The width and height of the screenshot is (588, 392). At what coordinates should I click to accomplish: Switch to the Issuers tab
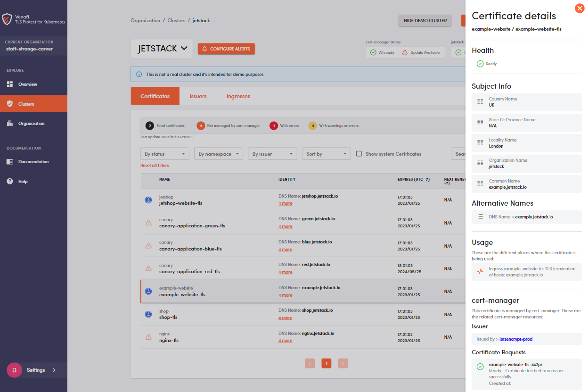pos(198,96)
